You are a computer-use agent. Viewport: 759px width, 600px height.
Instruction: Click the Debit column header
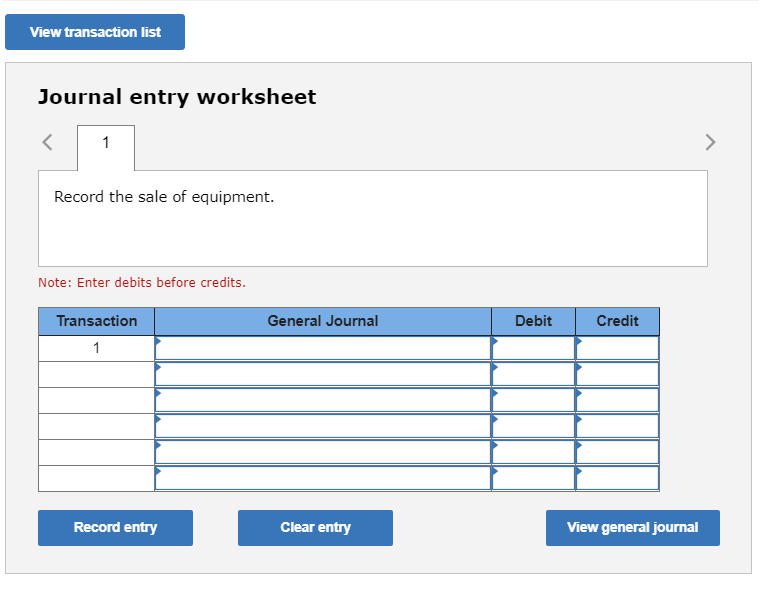(533, 321)
